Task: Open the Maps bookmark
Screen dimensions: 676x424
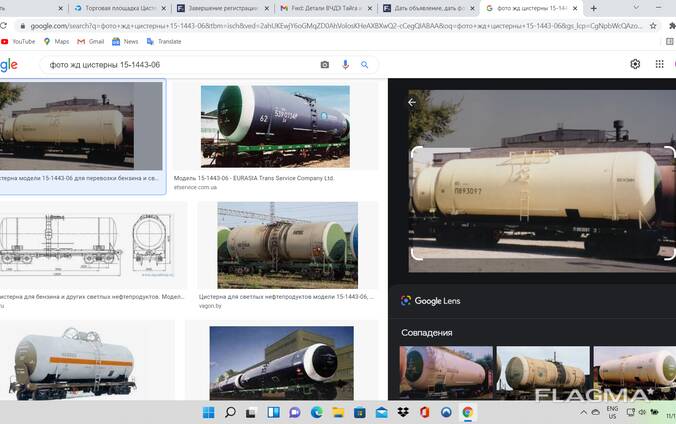Action: (56, 41)
